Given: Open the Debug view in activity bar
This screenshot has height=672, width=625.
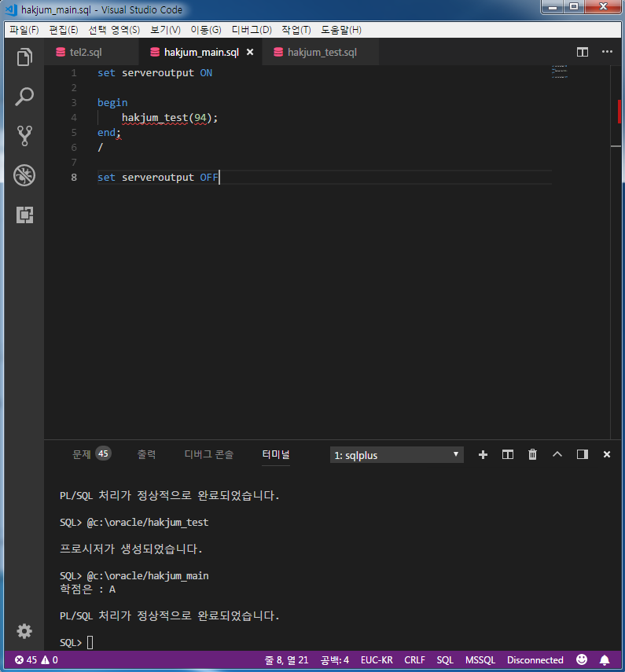Looking at the screenshot, I should coord(24,175).
